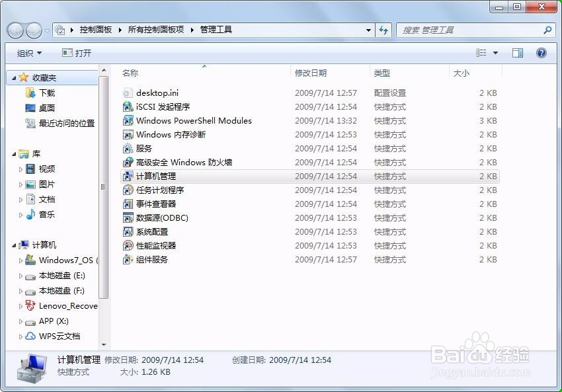562x392 pixels.
Task: Click the help question mark icon
Action: pos(542,53)
